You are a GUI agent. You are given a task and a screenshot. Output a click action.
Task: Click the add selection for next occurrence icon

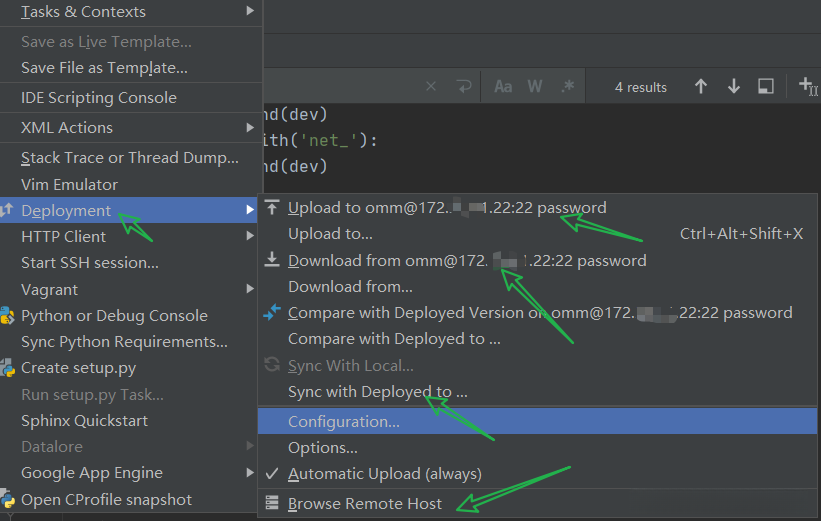(x=807, y=87)
